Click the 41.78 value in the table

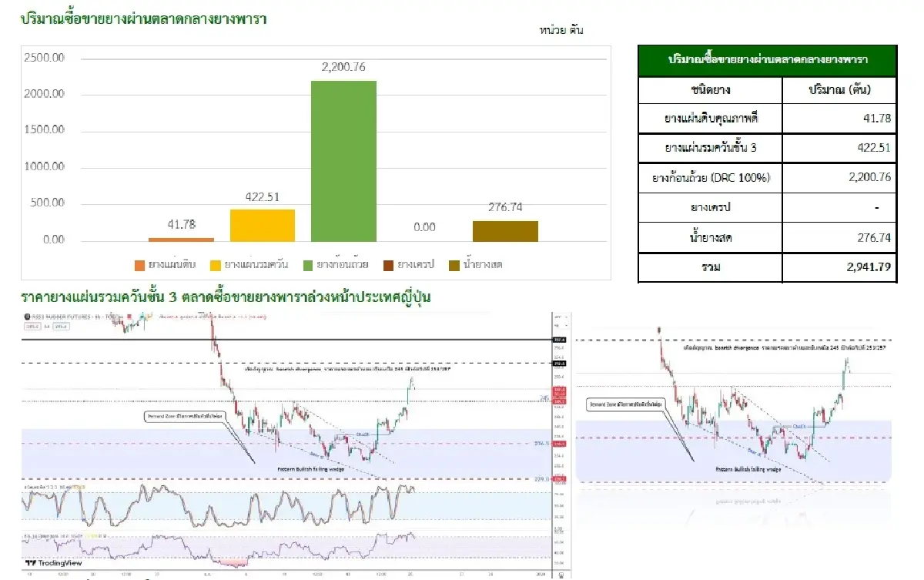pyautogui.click(x=877, y=119)
